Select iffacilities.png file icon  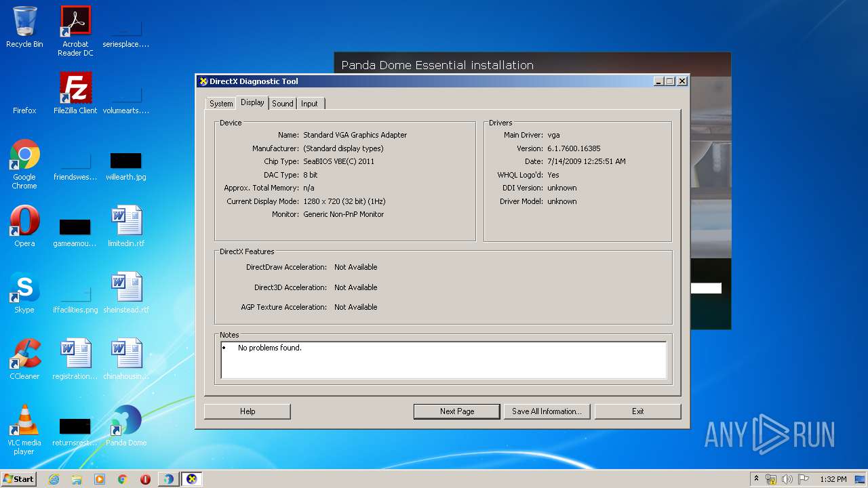(75, 300)
